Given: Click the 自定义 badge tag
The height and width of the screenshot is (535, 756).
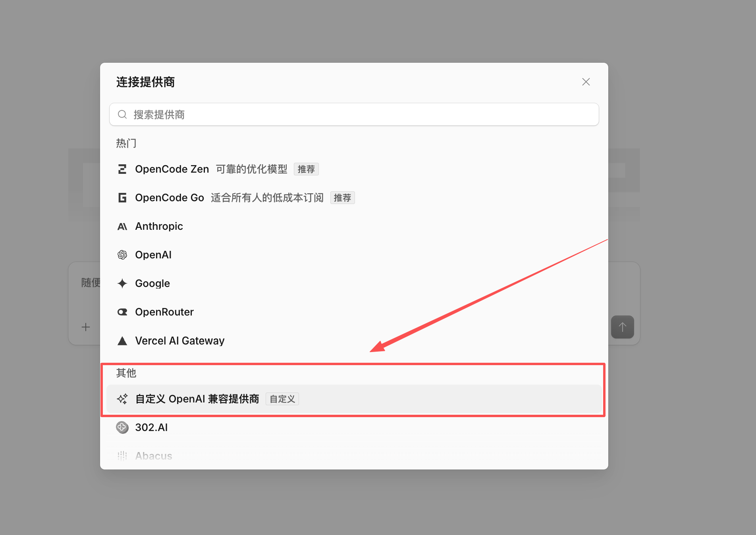Looking at the screenshot, I should [x=282, y=399].
